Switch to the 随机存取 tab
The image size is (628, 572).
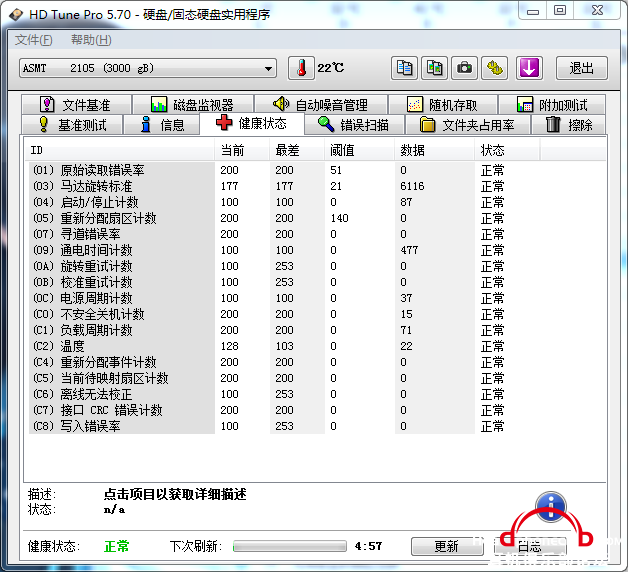coord(443,105)
